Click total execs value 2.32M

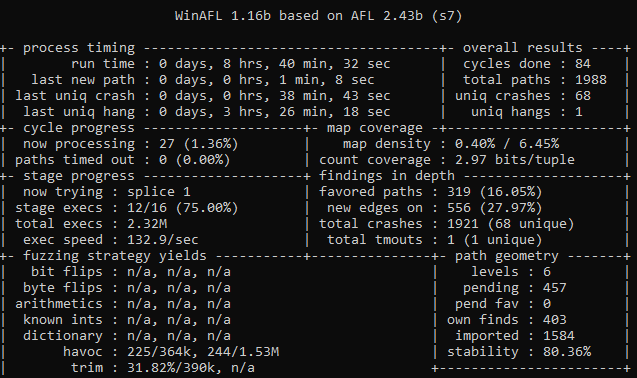pos(147,224)
